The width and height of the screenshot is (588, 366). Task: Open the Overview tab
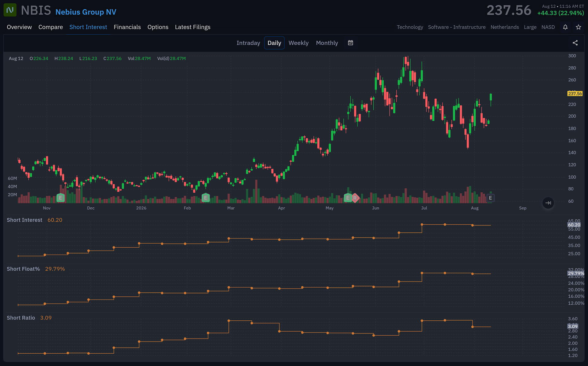click(19, 27)
